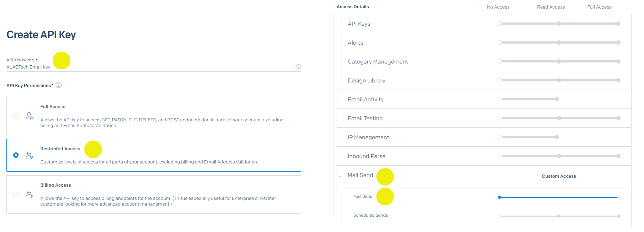Viewport: 644px width, 232px height.
Task: Set Category Management slider to Full Access
Action: [618, 61]
